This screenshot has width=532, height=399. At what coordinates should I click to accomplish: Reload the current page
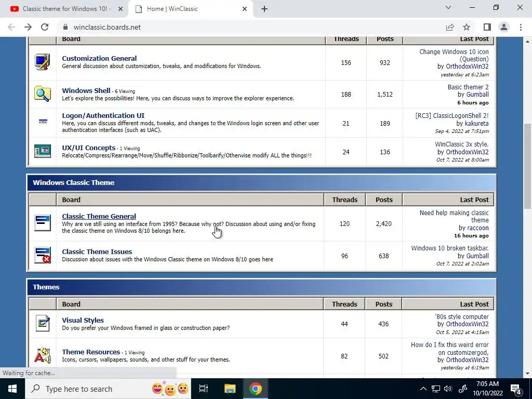pos(45,27)
